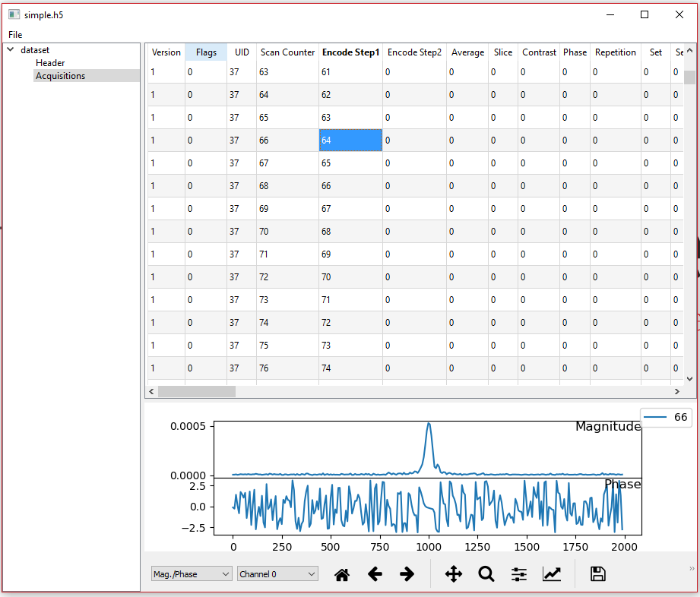Viewport: 700px width, 597px height.
Task: Click the Flags column header
Action: 206,52
